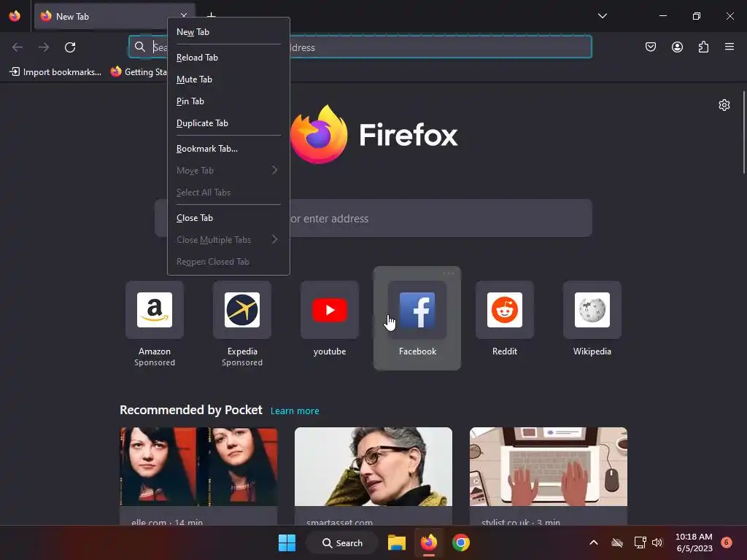The image size is (747, 560).
Task: Open the Windows Start button
Action: tap(287, 542)
